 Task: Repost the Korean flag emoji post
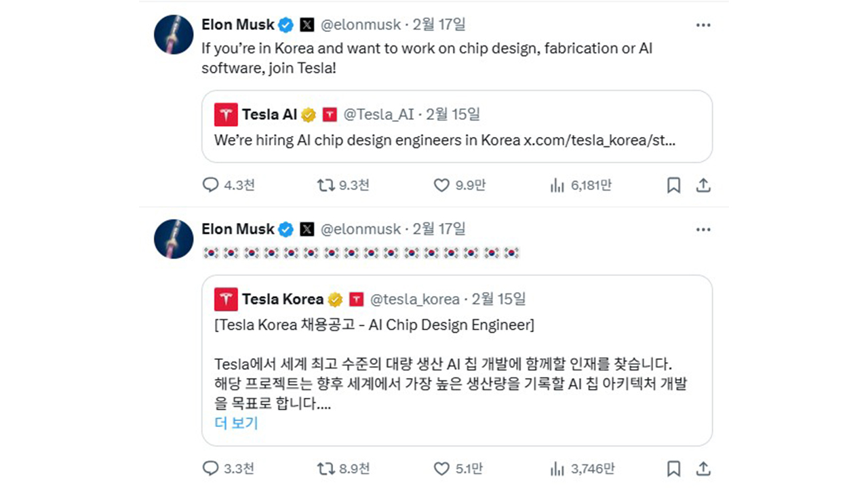tap(326, 468)
